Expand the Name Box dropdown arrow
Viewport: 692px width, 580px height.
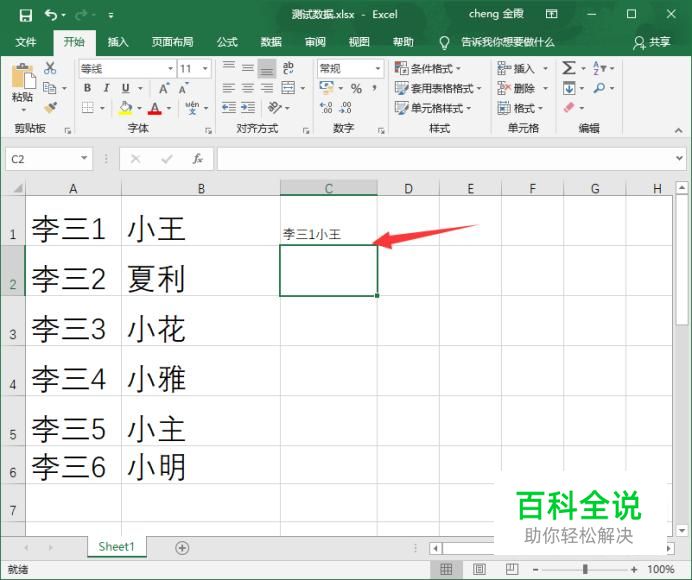pyautogui.click(x=84, y=158)
